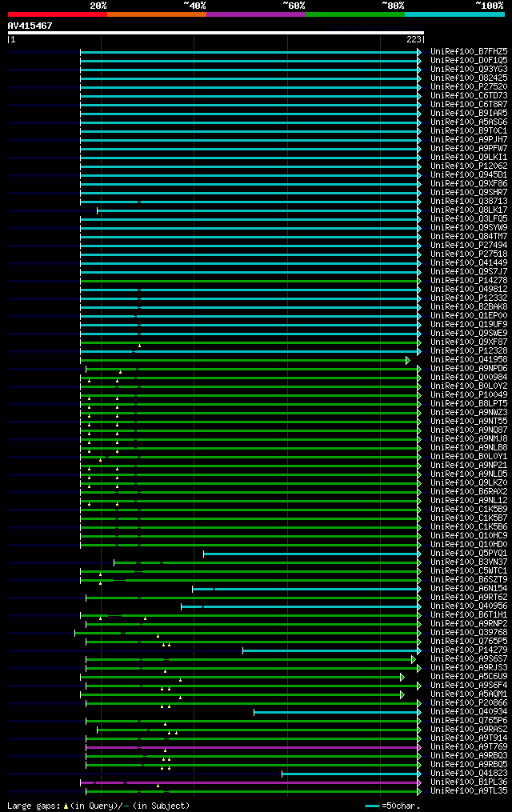
Task: Select the UniRef100_P14278 label
Action: [469, 281]
